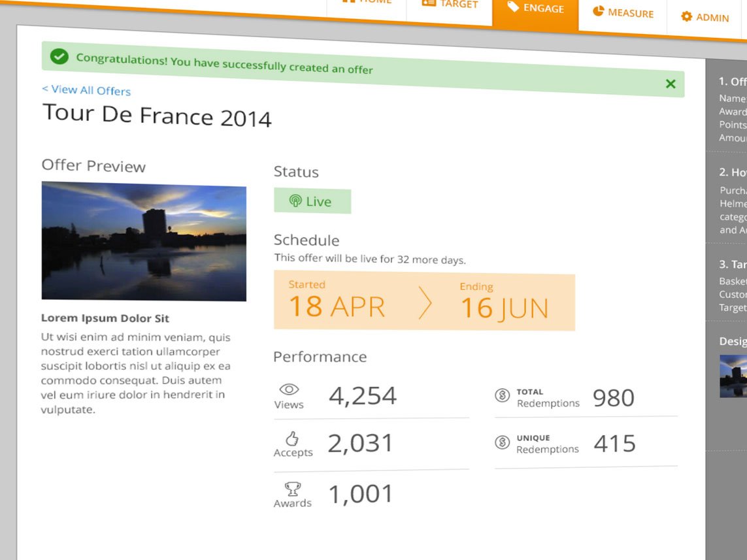Click the congratulations success message text
Image resolution: width=747 pixels, height=560 pixels.
coord(224,64)
